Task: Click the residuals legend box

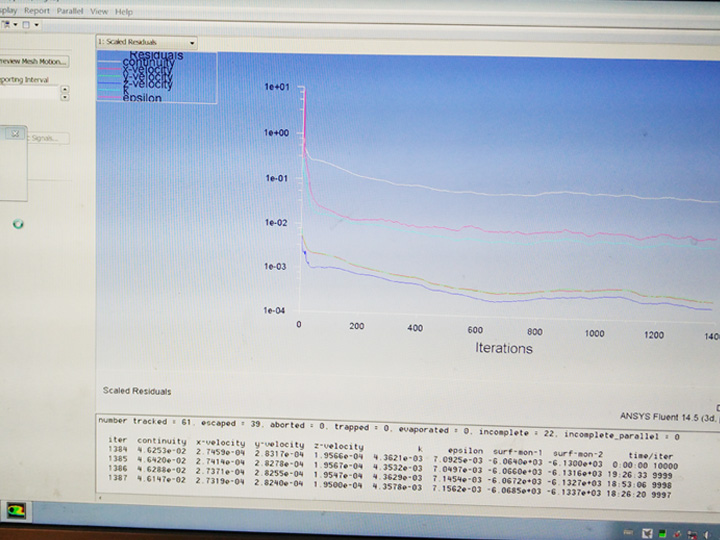Action: coord(156,76)
